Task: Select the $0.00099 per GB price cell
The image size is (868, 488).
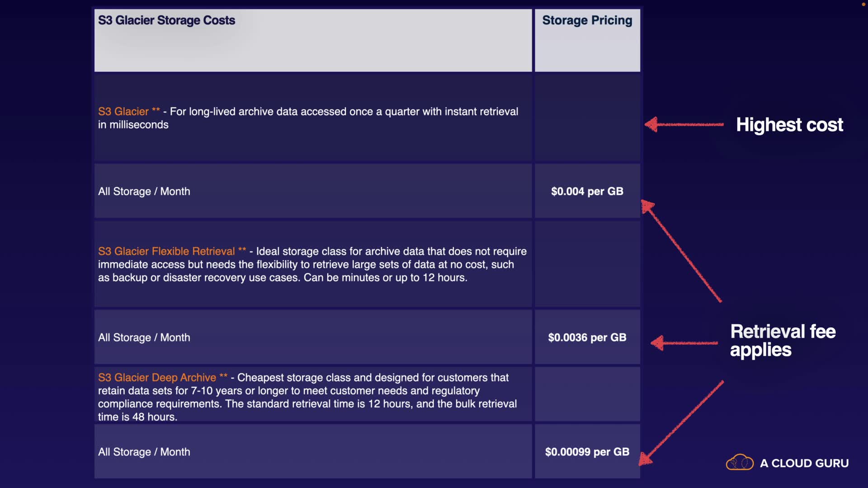Action: coord(587,452)
